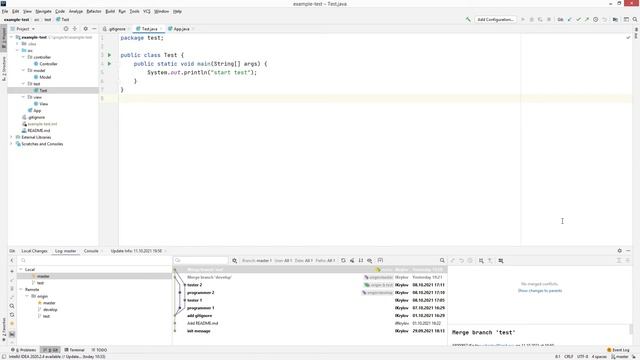Open the Build menu

pyautogui.click(x=110, y=11)
